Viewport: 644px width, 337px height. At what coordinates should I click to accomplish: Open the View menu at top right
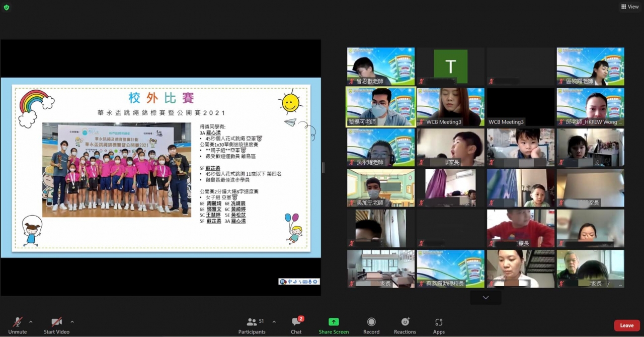tap(629, 7)
